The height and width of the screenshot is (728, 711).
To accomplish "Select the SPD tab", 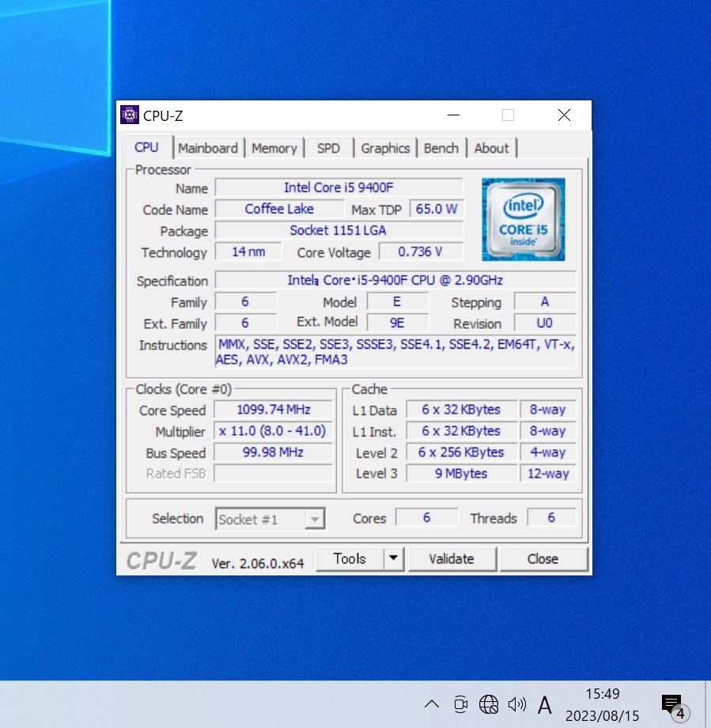I will click(328, 148).
